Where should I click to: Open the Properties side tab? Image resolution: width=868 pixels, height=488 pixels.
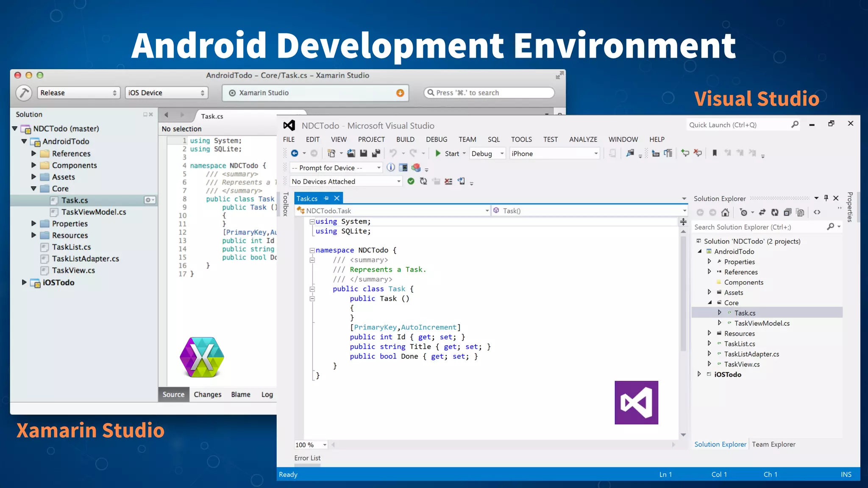click(x=850, y=207)
